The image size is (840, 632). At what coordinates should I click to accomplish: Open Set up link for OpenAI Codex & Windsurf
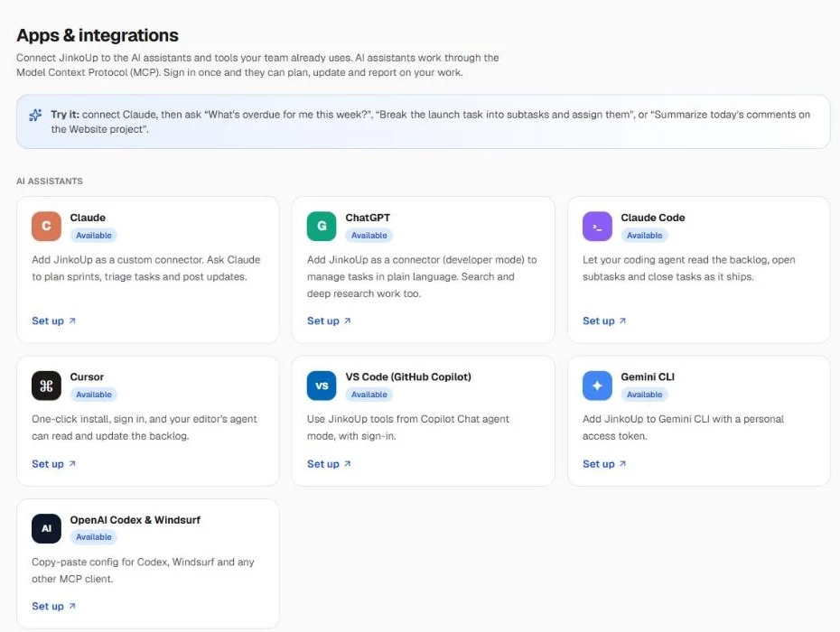point(53,607)
